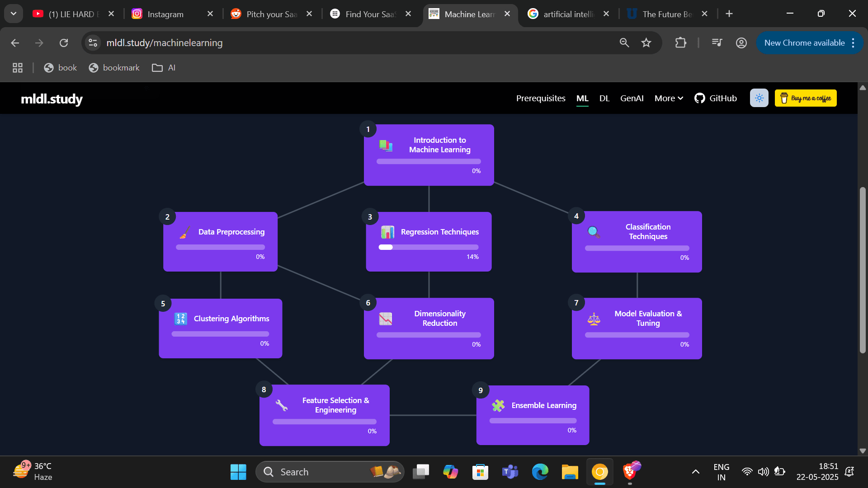The height and width of the screenshot is (488, 868).
Task: Go to the Prerequisites page
Action: 541,98
